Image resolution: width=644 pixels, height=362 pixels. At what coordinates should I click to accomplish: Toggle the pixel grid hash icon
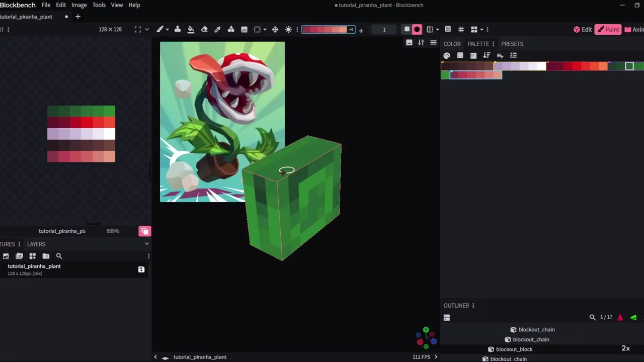[461, 29]
